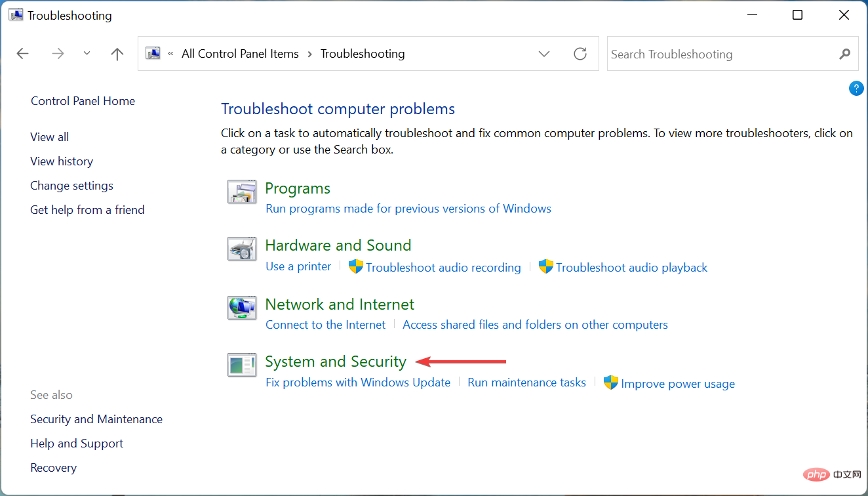Open View history in the sidebar
The width and height of the screenshot is (868, 496).
coord(62,161)
